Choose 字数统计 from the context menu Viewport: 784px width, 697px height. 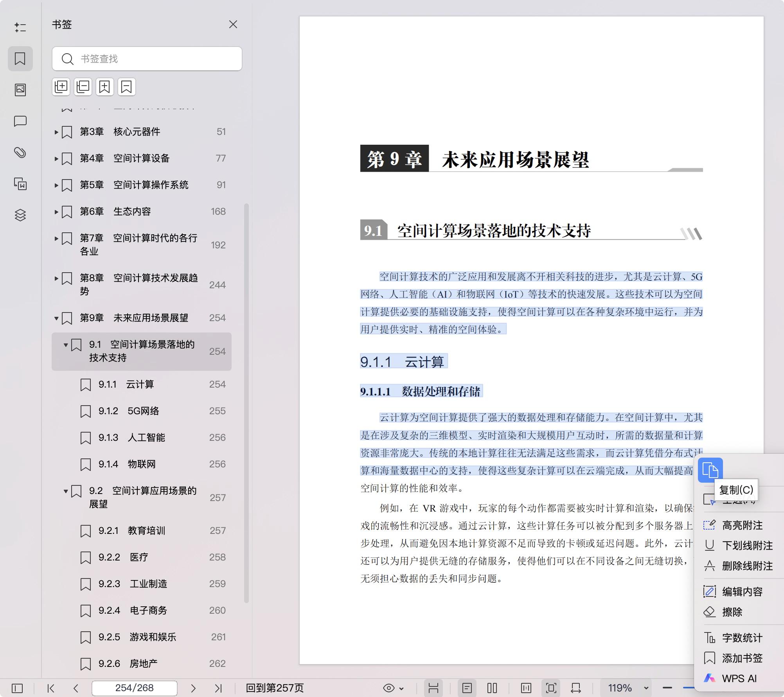(741, 638)
